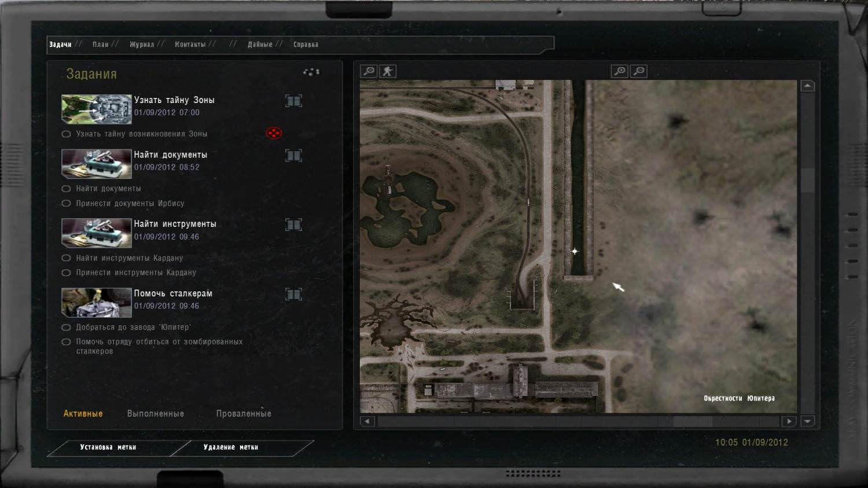This screenshot has height=488, width=868.
Task: Select 'Добраться до завода Юпитер' subtask circle
Action: pos(66,328)
